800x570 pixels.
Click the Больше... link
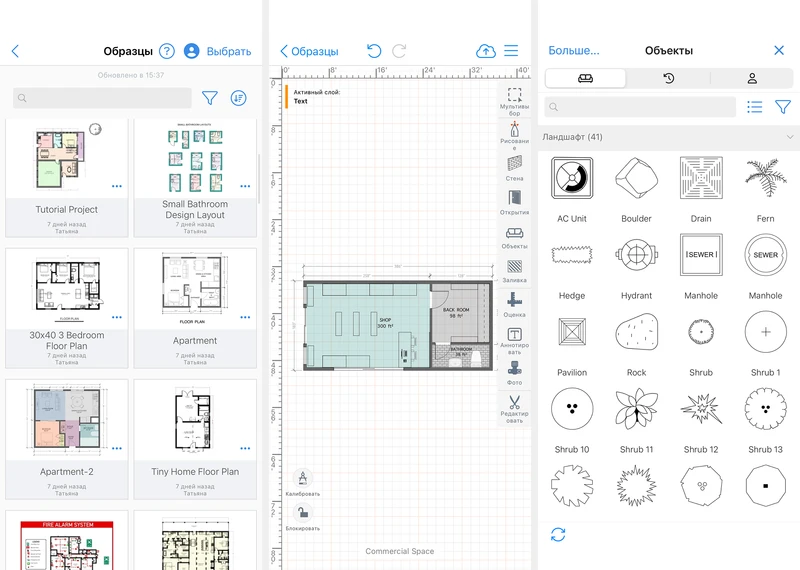point(574,51)
